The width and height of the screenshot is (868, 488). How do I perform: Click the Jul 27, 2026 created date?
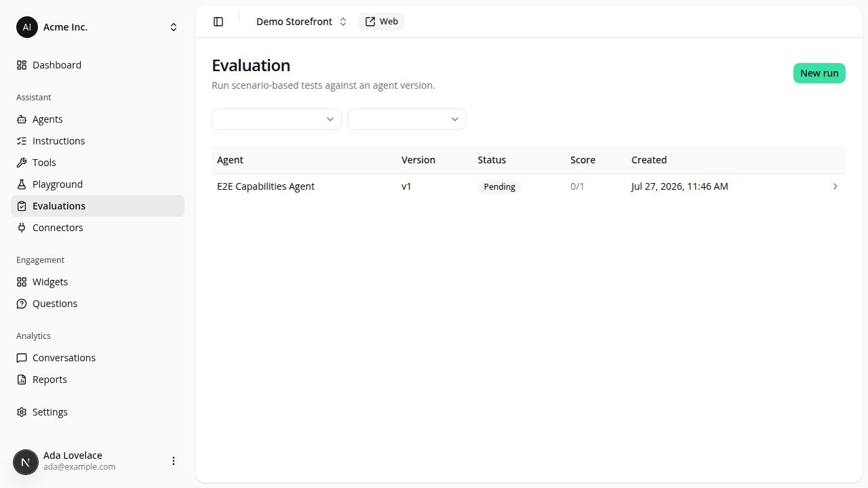(x=679, y=186)
